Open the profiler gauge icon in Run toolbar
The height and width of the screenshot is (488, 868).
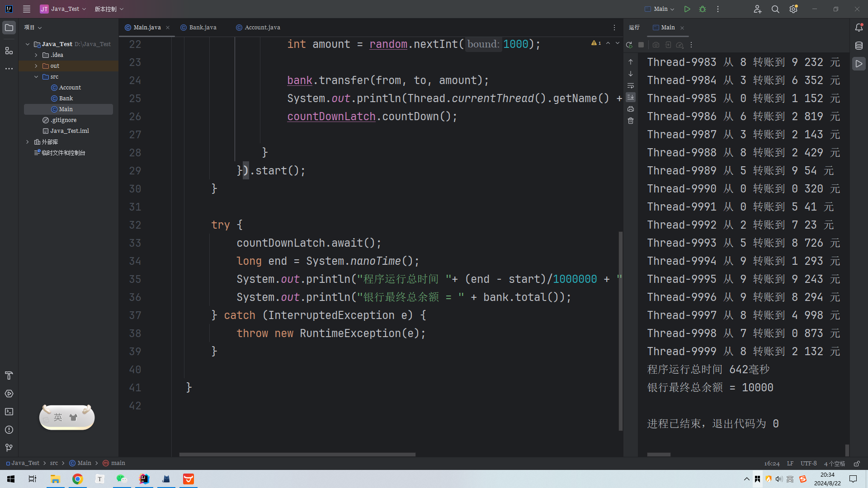click(x=679, y=45)
